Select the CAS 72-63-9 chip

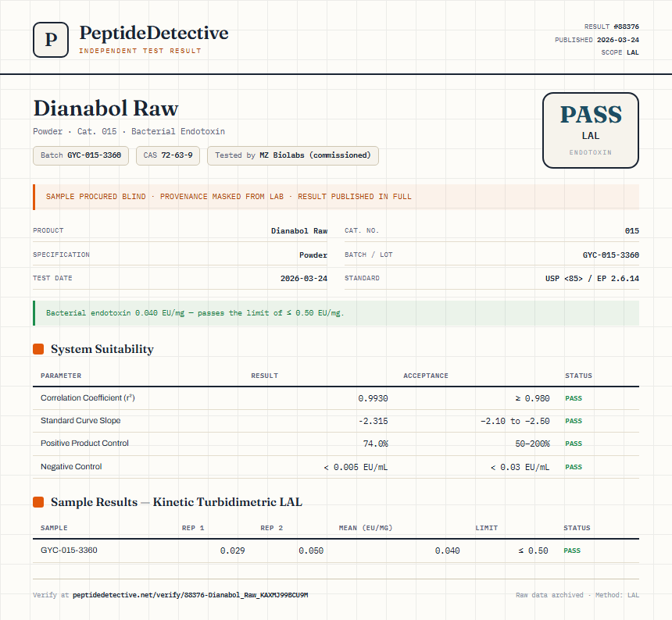pos(168,155)
